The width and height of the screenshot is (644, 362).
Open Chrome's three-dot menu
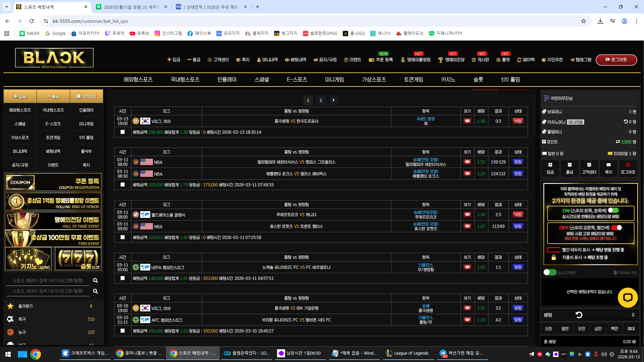click(x=636, y=21)
